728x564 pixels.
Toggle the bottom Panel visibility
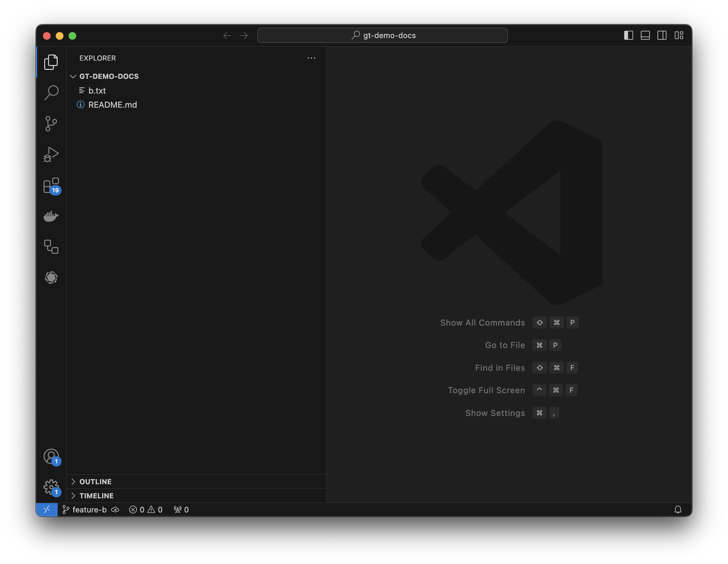point(645,35)
